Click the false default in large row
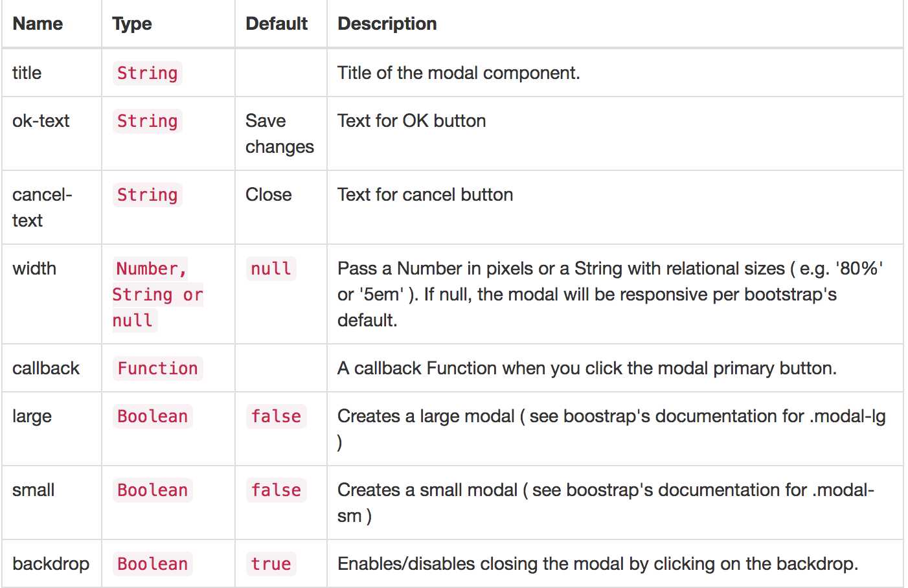Screen dimensions: 908x588 pyautogui.click(x=276, y=416)
